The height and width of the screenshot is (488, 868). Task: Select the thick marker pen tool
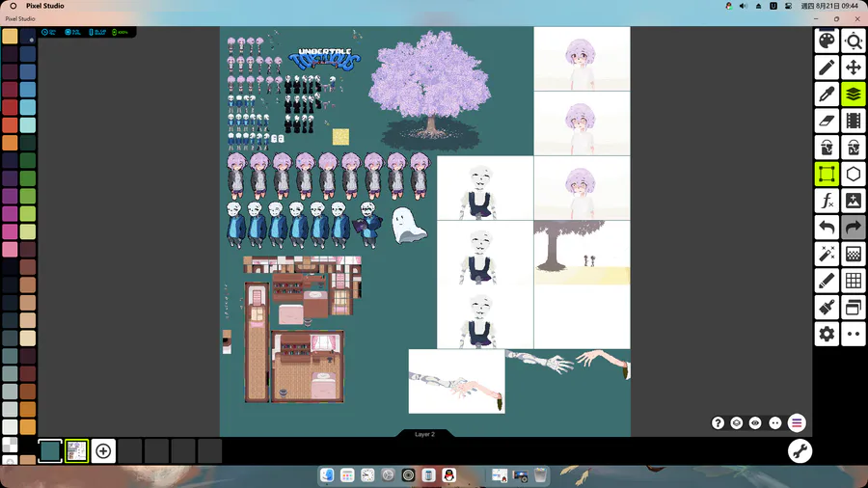[x=827, y=281]
